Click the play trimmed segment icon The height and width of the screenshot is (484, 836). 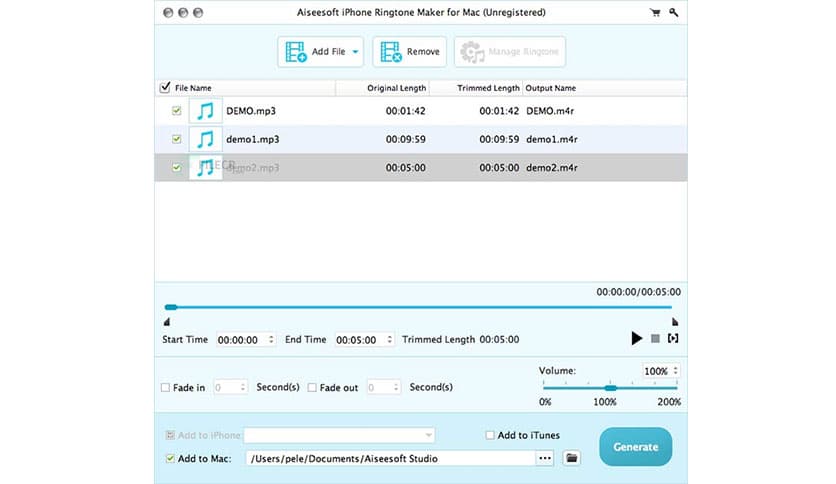coord(673,338)
